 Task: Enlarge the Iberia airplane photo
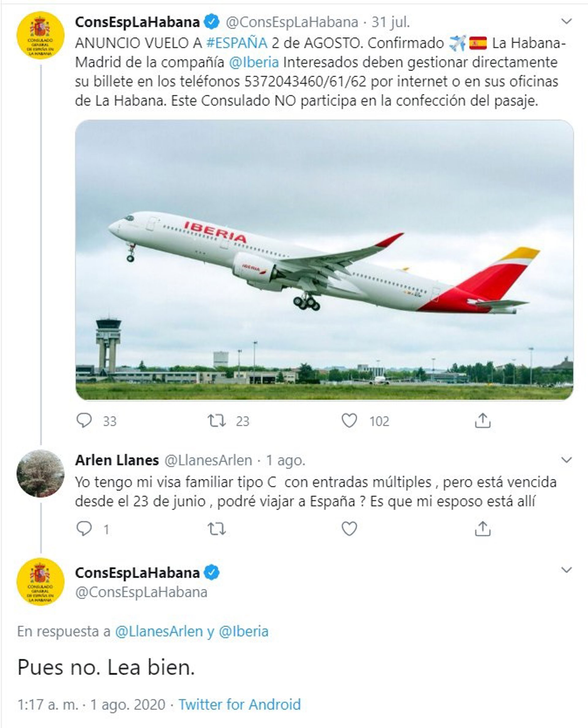click(x=324, y=260)
